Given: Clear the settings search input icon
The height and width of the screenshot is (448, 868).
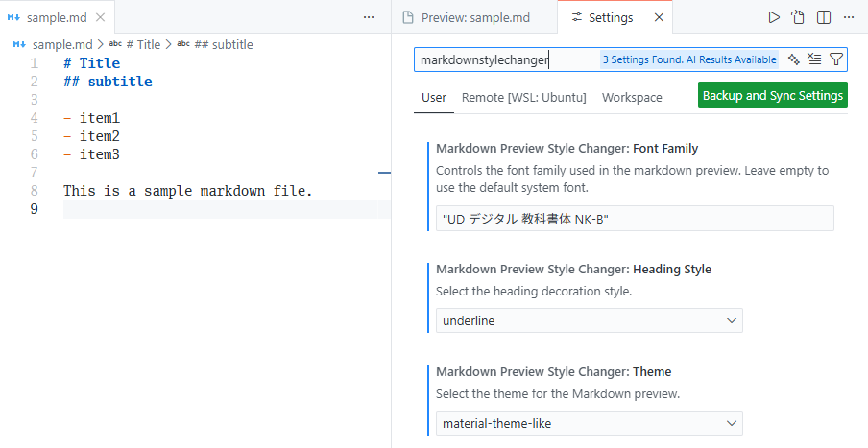Looking at the screenshot, I should tap(814, 59).
